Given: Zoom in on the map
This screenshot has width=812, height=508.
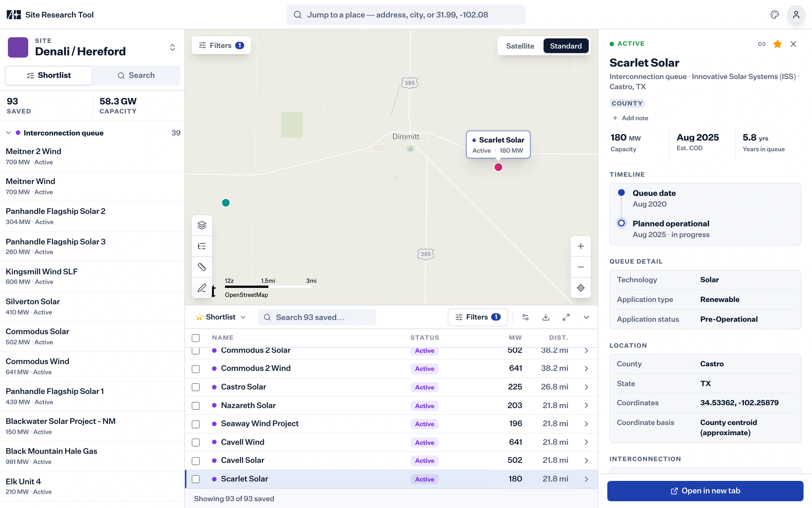Looking at the screenshot, I should pos(581,246).
